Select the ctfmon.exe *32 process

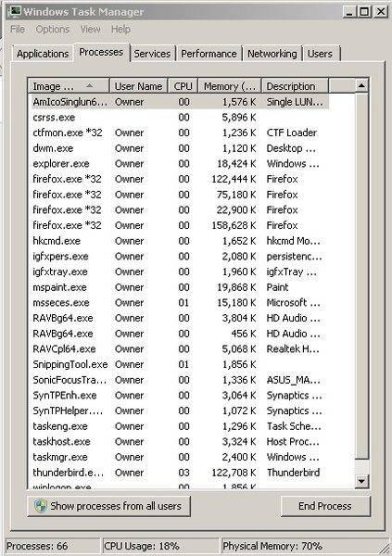click(179, 133)
